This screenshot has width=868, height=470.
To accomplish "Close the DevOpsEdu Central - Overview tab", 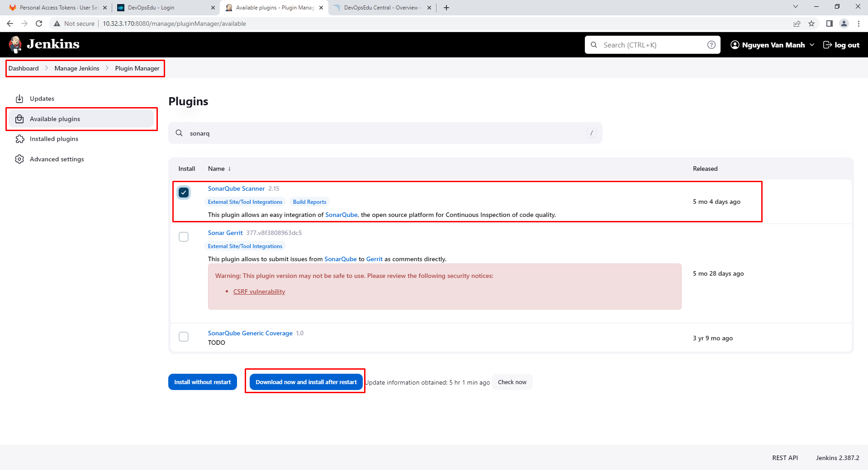I will click(429, 8).
